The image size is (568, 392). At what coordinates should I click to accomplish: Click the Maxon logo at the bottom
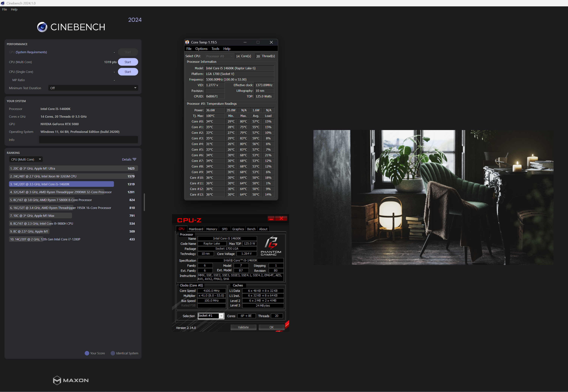tap(71, 380)
